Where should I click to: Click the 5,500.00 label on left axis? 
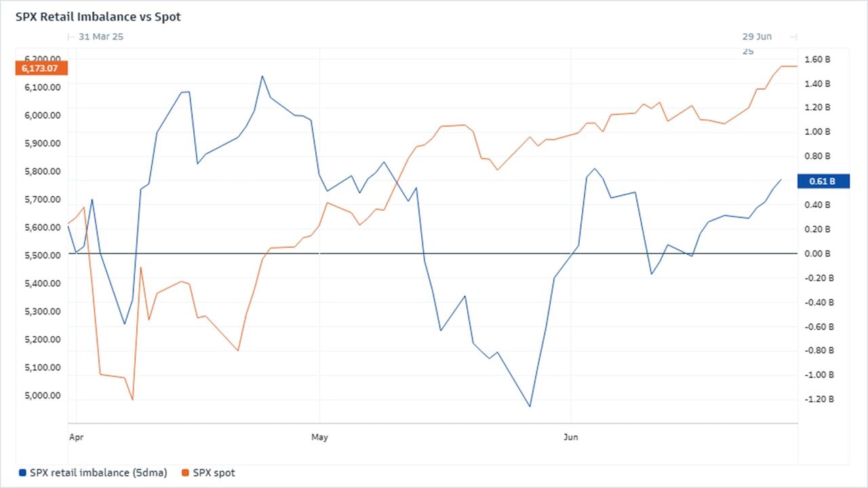click(x=42, y=256)
